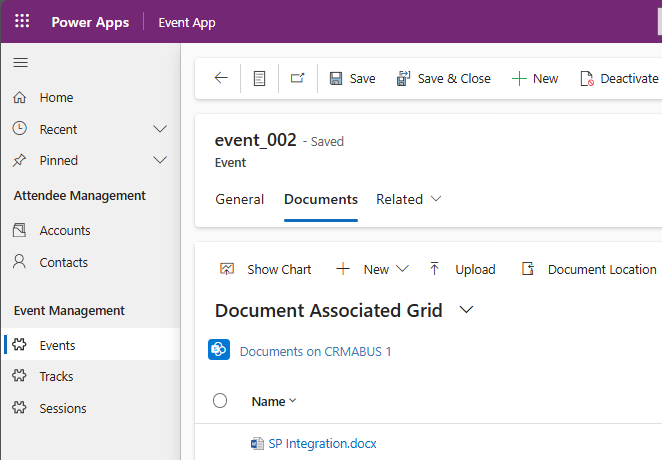Click the Tracks puzzle icon
662x460 pixels.
[19, 375]
